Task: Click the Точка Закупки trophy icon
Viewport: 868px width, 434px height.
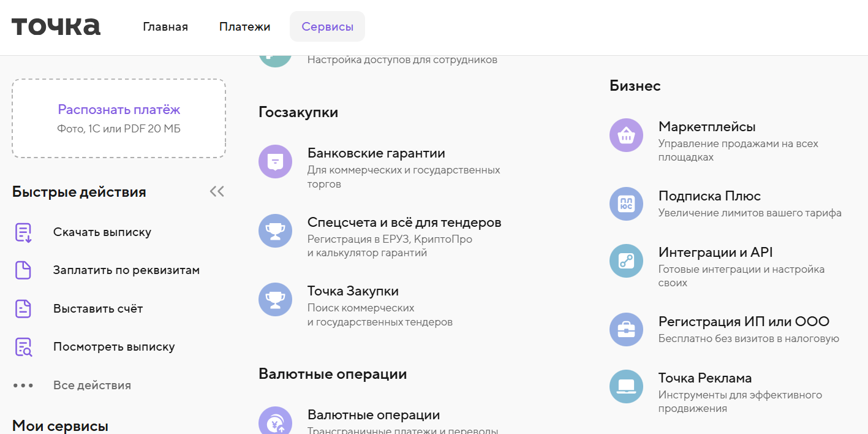Action: [x=275, y=299]
